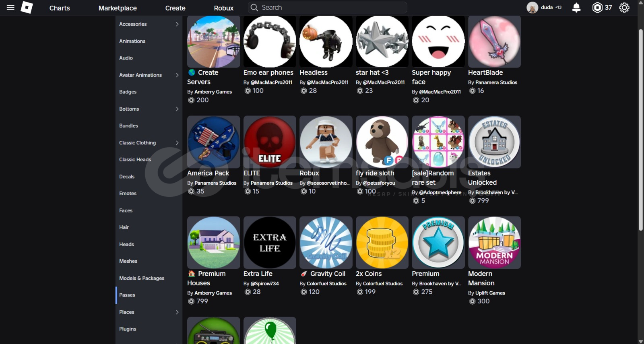
Task: Open the [sale]Random rare set title
Action: click(x=433, y=178)
